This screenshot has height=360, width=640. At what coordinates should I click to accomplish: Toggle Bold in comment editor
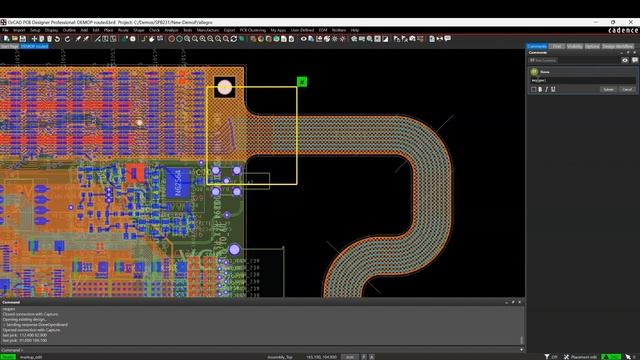540,89
